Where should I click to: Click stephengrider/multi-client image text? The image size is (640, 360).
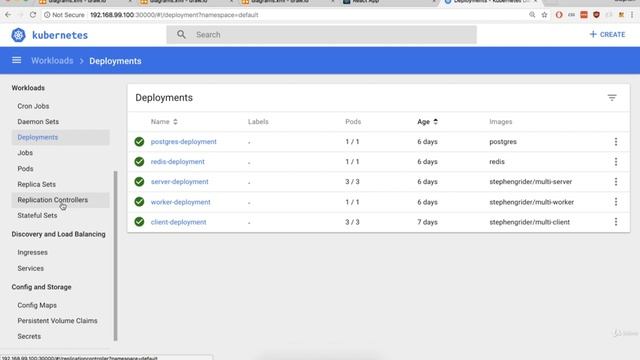[x=529, y=222]
